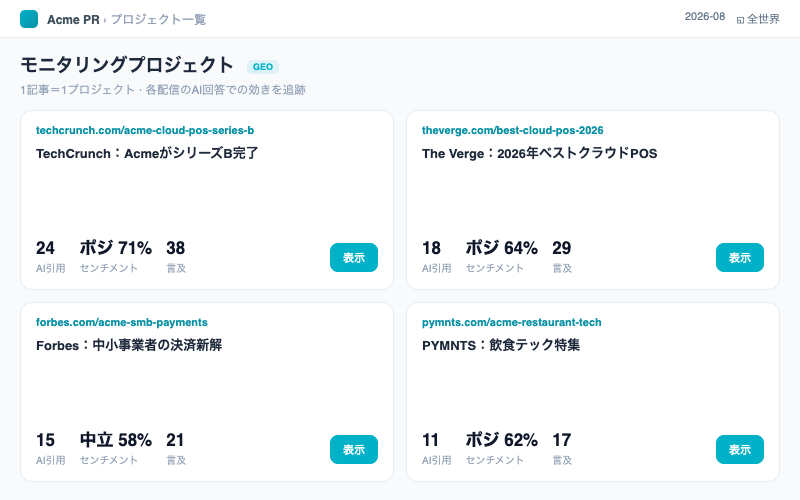The image size is (800, 500).
Task: Click the GEO badge next to heading
Action: point(263,67)
